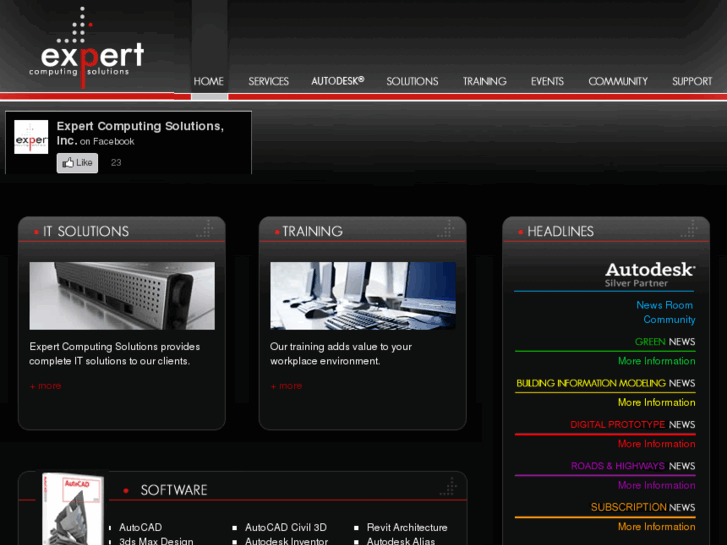
Task: Click the Facebook page profile thumbnail
Action: click(31, 137)
